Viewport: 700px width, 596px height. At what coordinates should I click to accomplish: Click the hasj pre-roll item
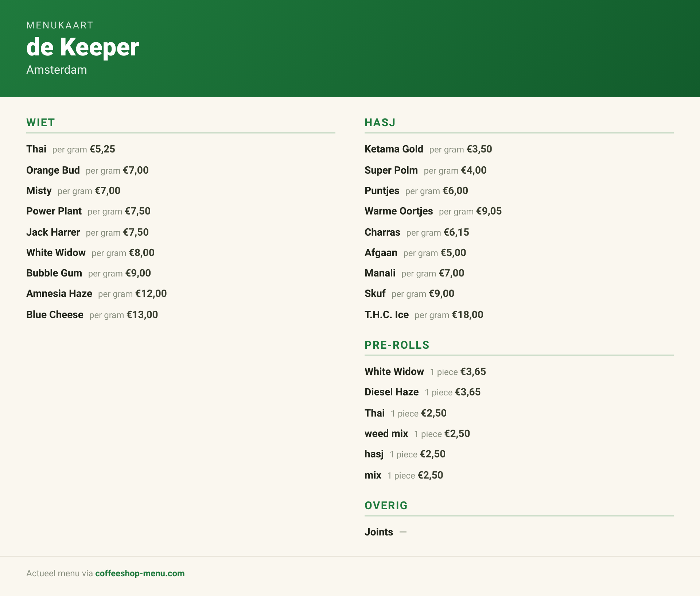coord(374,454)
